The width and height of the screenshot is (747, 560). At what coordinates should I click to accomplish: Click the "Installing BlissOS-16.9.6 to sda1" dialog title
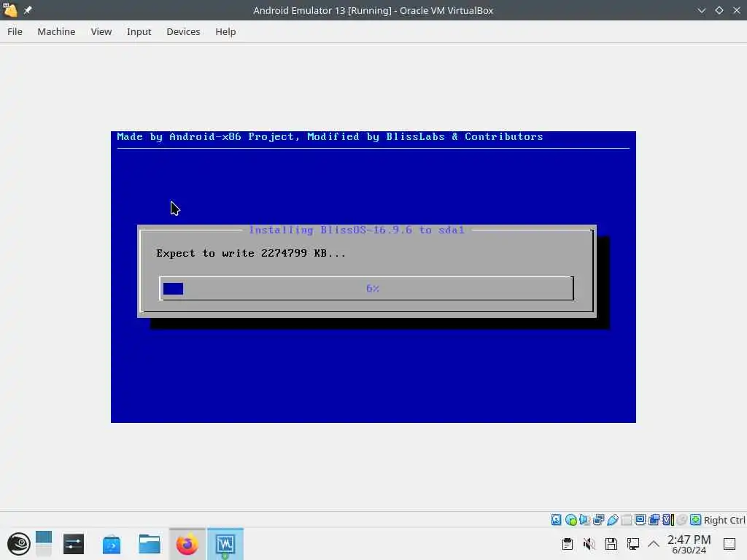pyautogui.click(x=357, y=230)
